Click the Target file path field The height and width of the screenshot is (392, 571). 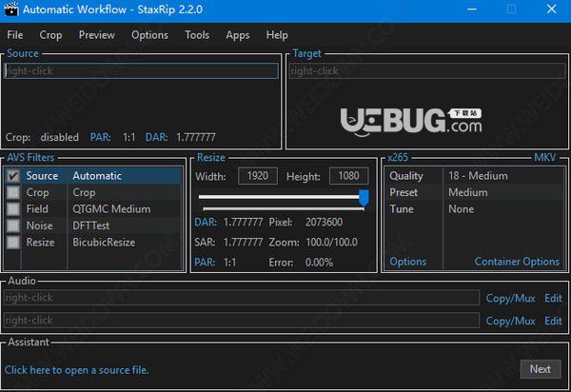(427, 71)
